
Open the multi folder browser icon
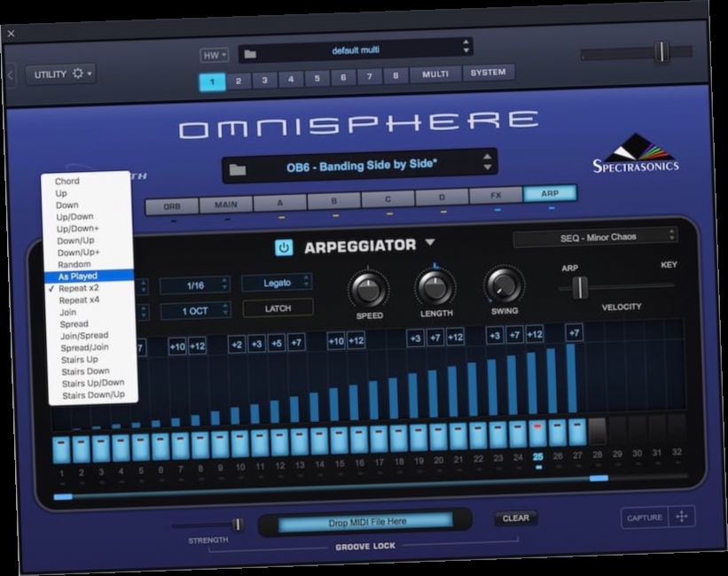pos(250,54)
